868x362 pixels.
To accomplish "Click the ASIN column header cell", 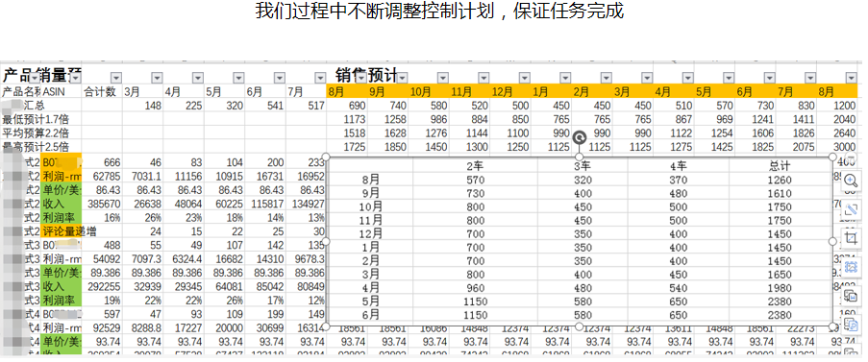I will coord(62,92).
